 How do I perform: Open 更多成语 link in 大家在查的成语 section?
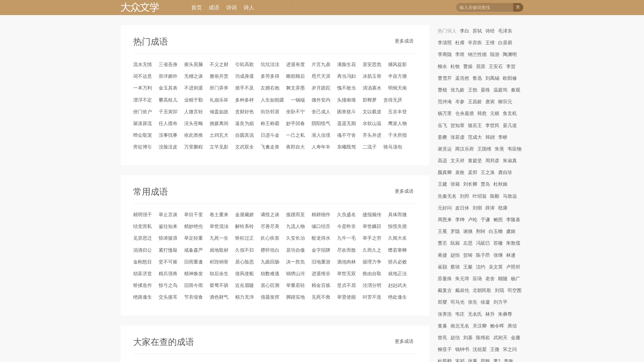pyautogui.click(x=404, y=341)
